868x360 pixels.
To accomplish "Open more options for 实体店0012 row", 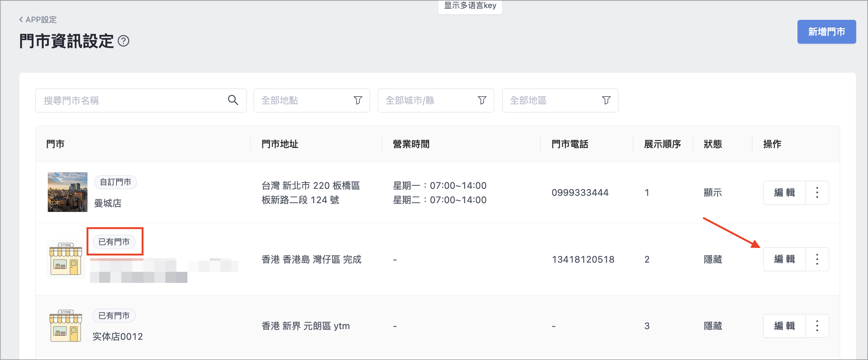I will click(x=817, y=326).
